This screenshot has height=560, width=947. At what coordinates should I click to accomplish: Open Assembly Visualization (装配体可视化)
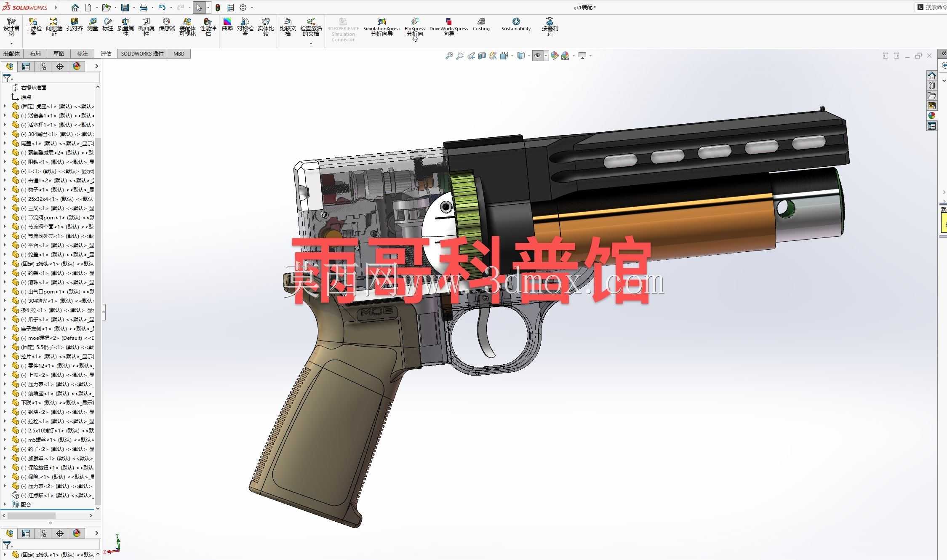(187, 27)
